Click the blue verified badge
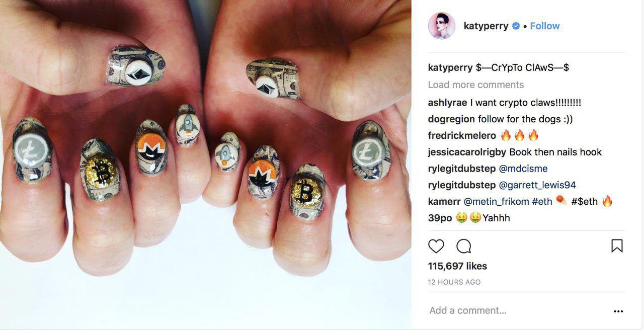Screen dimensions: 644x330 (x=516, y=26)
